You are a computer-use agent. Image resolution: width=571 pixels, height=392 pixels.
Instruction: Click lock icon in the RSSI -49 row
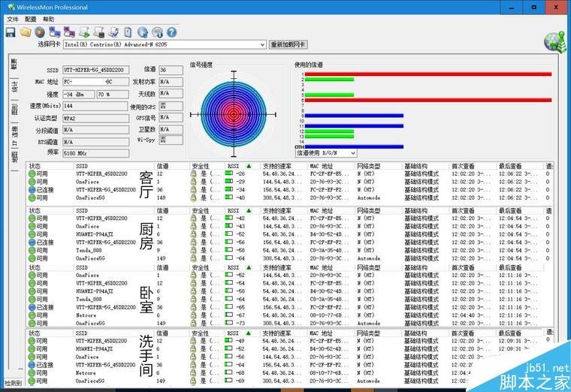click(x=193, y=341)
